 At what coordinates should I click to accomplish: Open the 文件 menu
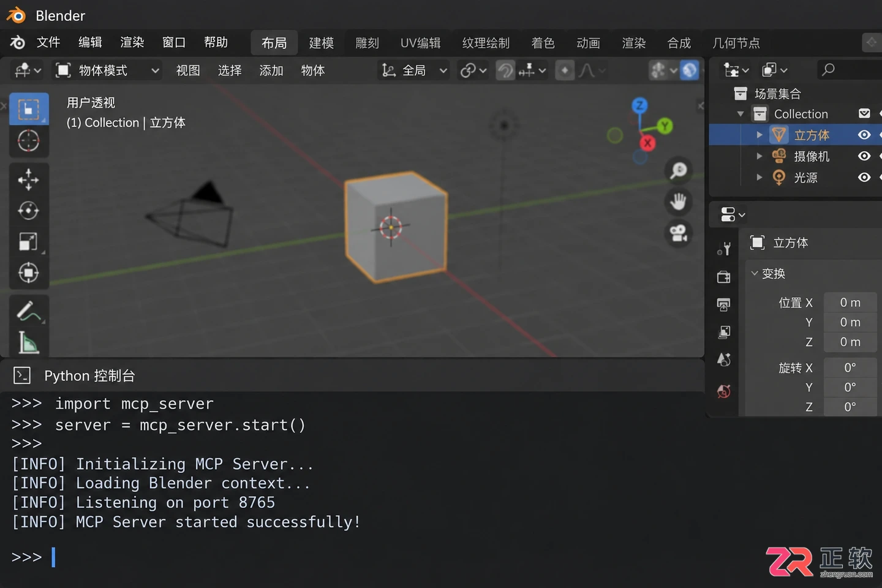[48, 42]
